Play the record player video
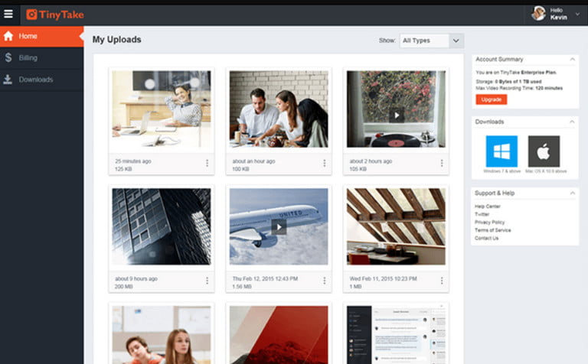Screen dimensions: 588x364 point(396,115)
